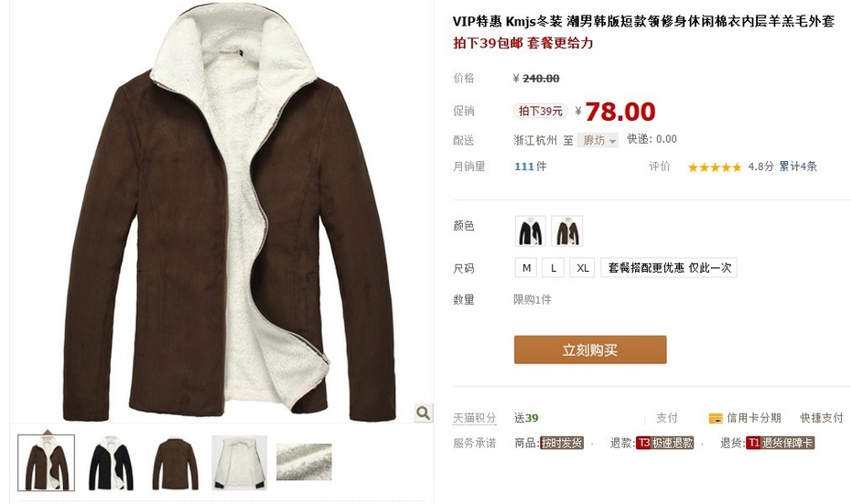View the black jacket thumbnail

pos(111,463)
